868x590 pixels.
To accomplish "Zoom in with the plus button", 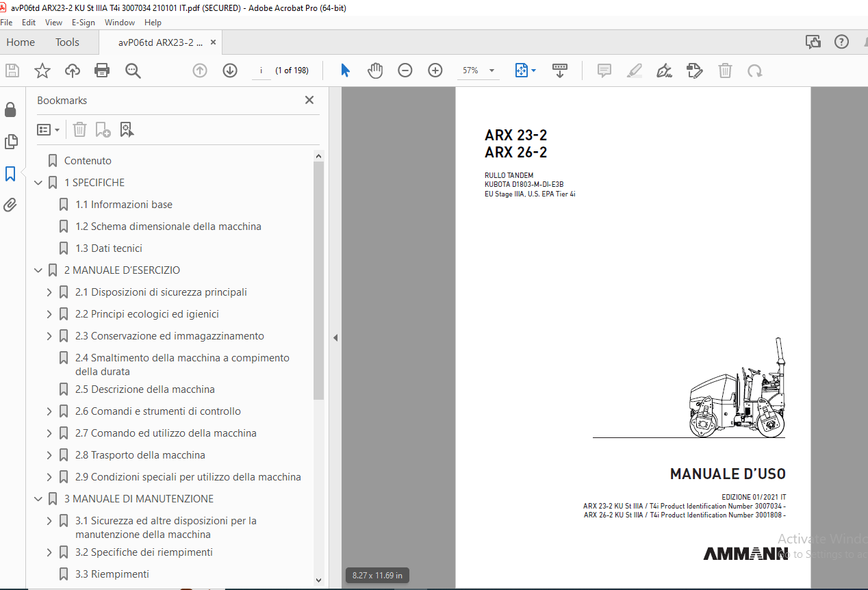I will [x=435, y=70].
